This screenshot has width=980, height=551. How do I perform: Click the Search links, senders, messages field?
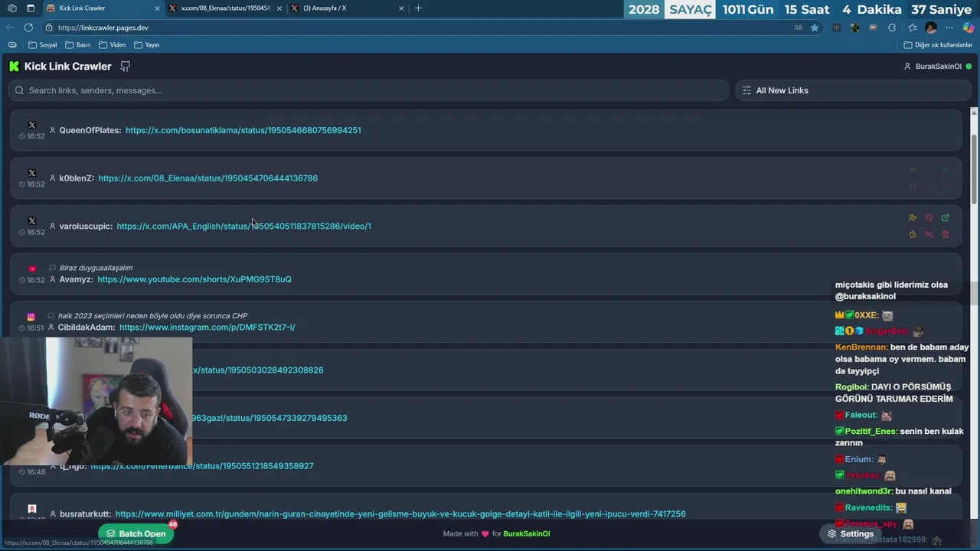368,90
